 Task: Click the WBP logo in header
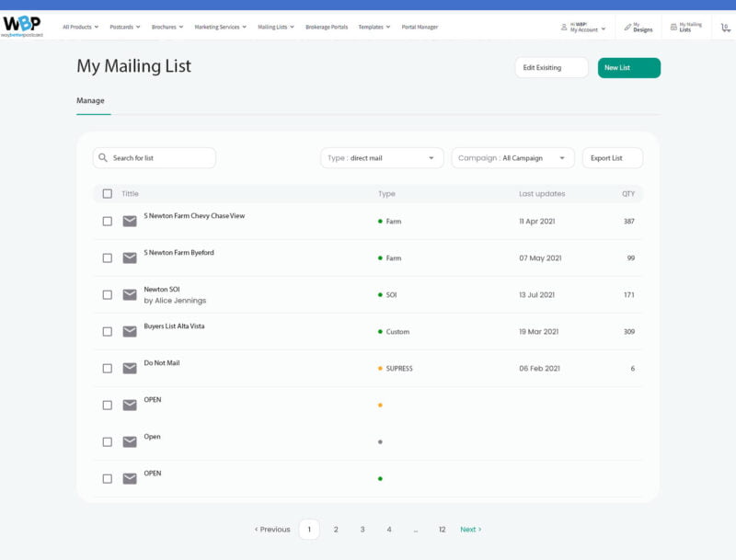(22, 26)
